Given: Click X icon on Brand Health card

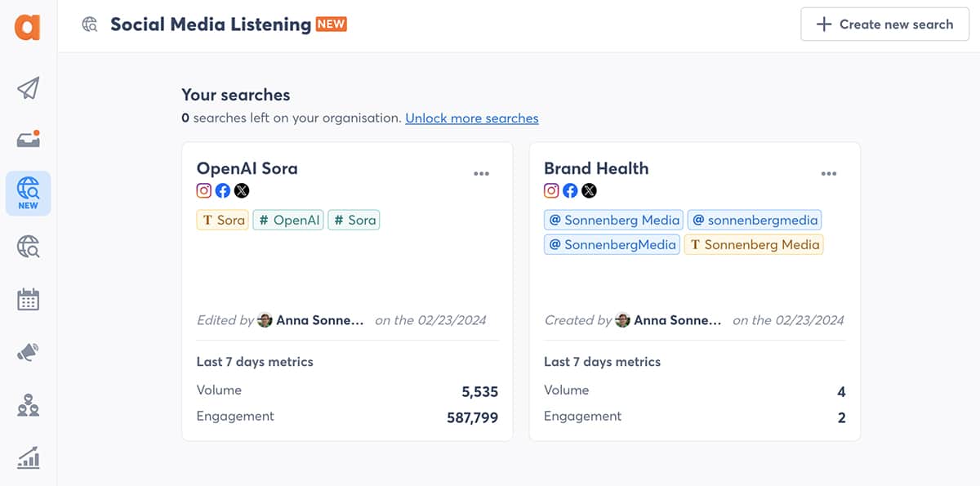Looking at the screenshot, I should 589,190.
